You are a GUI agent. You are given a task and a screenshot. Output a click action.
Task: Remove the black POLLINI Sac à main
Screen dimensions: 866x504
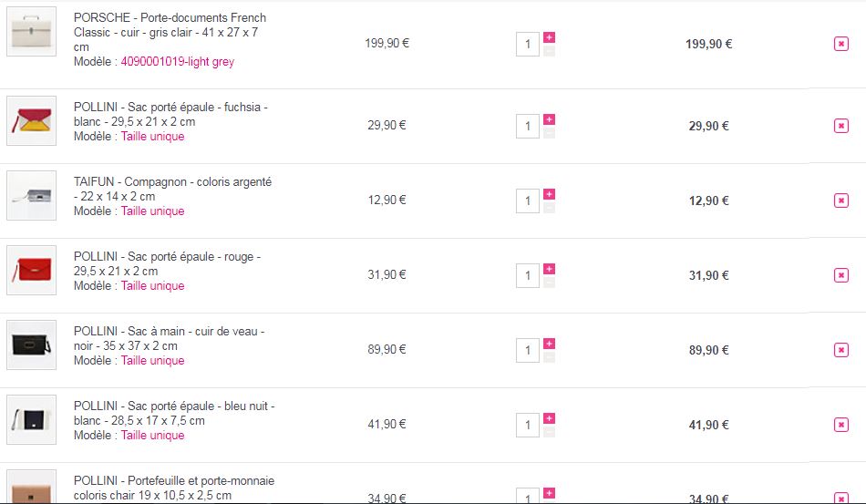pos(840,350)
